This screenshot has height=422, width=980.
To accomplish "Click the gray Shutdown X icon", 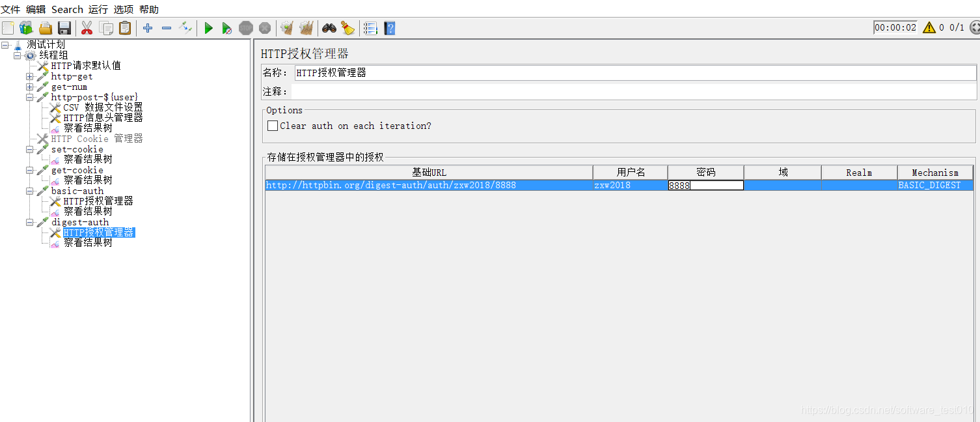I will pos(264,28).
